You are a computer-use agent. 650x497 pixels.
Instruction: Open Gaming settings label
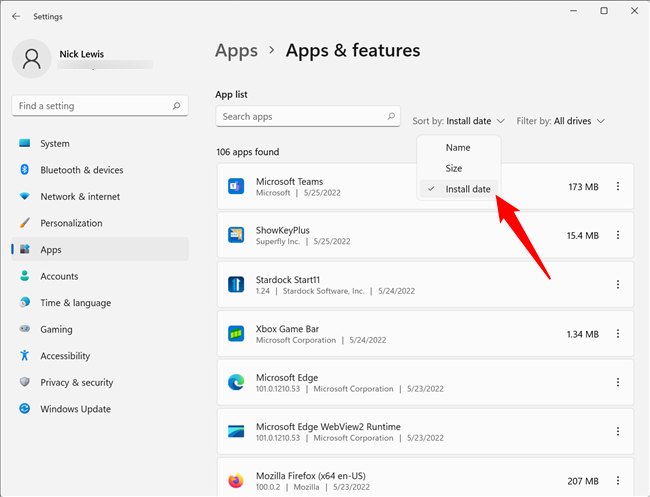point(56,330)
